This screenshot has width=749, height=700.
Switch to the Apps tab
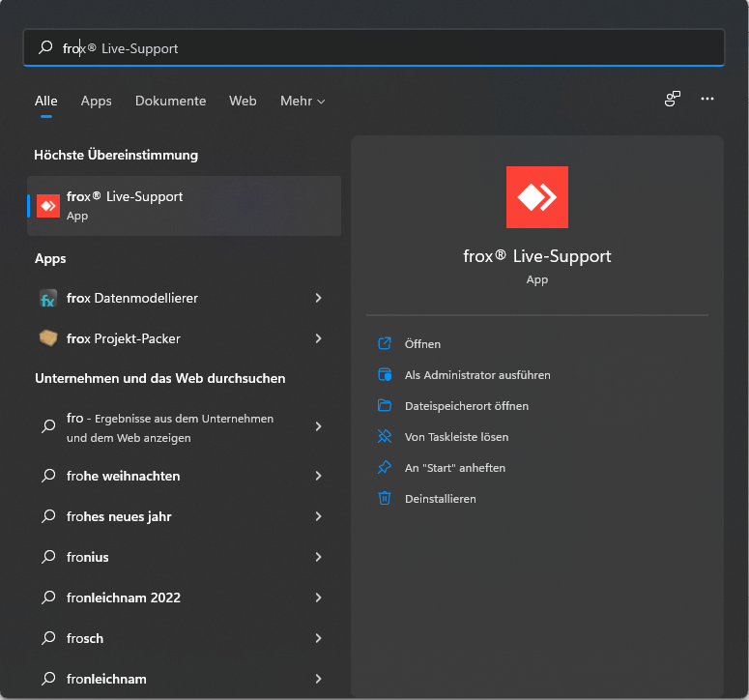(97, 102)
